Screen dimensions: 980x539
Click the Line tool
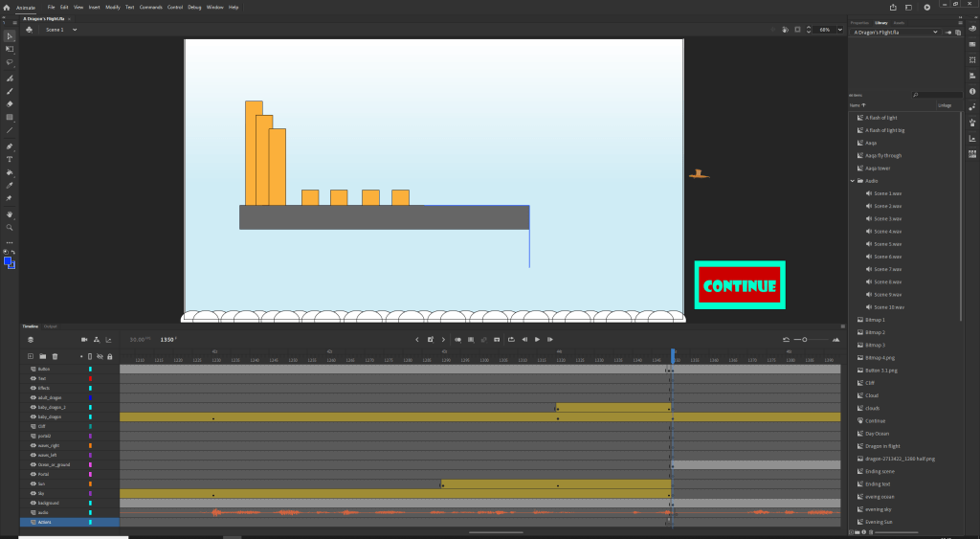[x=10, y=130]
